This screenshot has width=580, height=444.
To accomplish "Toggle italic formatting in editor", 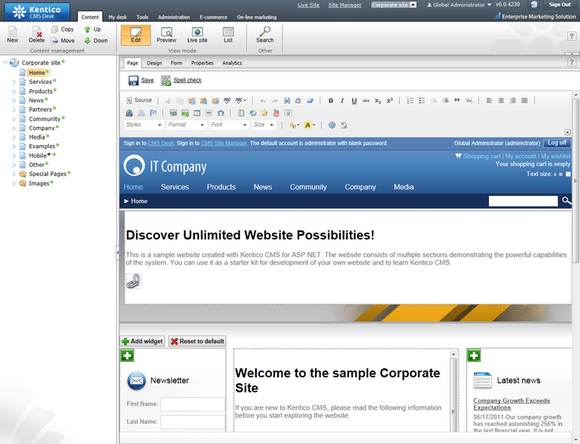I will (342, 101).
